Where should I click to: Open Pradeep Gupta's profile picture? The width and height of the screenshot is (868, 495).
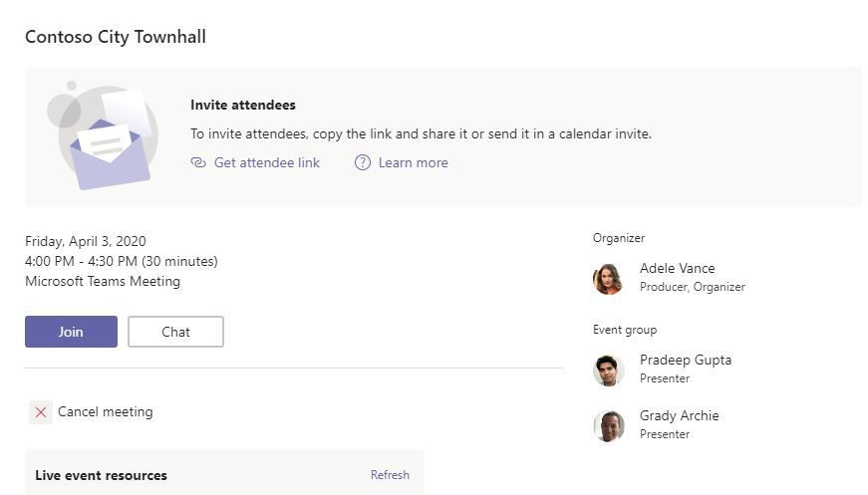point(608,371)
